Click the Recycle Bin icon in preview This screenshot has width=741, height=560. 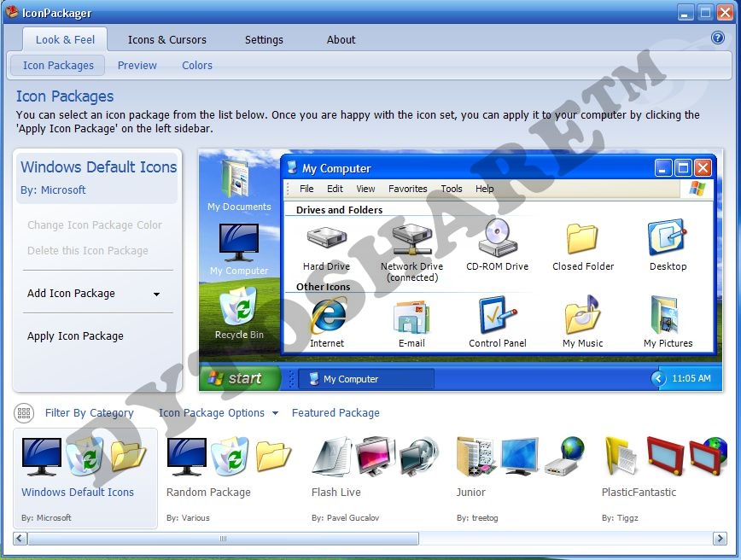click(x=238, y=306)
